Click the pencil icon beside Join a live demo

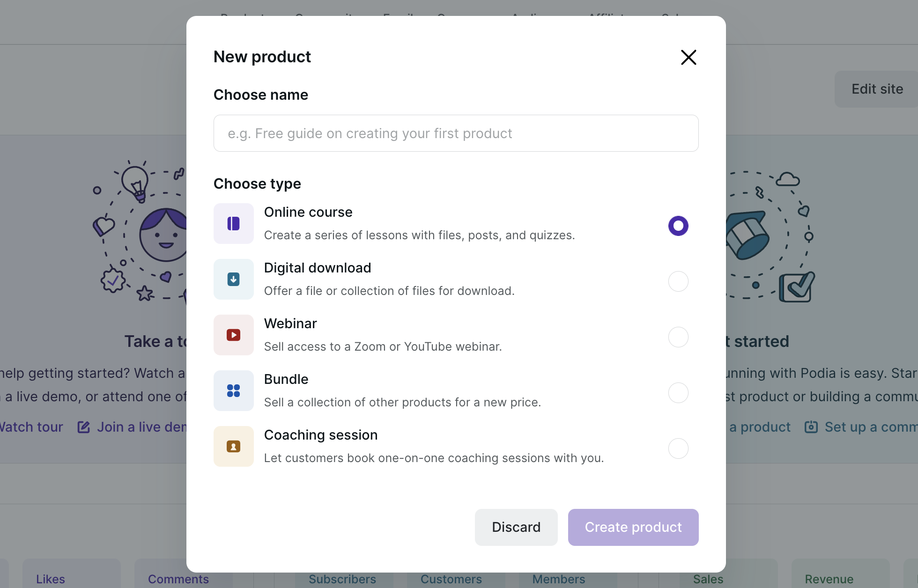point(83,427)
